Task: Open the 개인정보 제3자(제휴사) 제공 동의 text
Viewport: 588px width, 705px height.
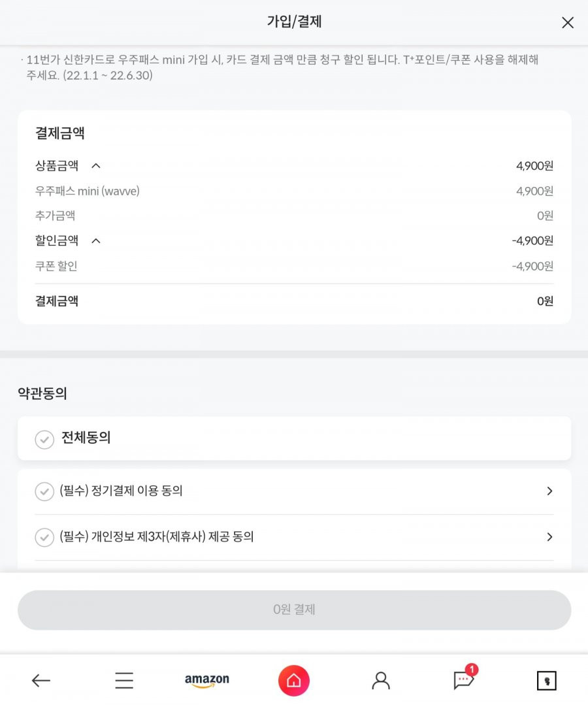Action: [157, 536]
